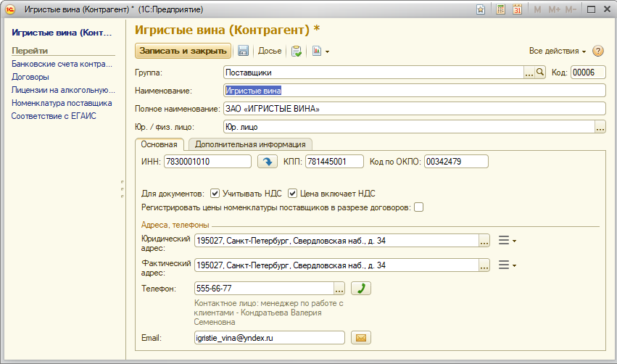Open Банковские счета контрагента link
The height and width of the screenshot is (364, 617).
[x=62, y=64]
